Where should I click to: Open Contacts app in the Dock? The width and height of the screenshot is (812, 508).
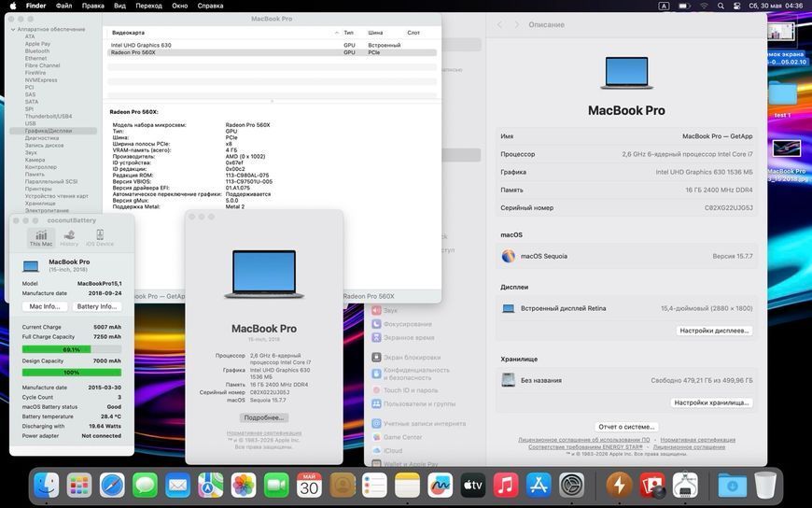pos(343,486)
